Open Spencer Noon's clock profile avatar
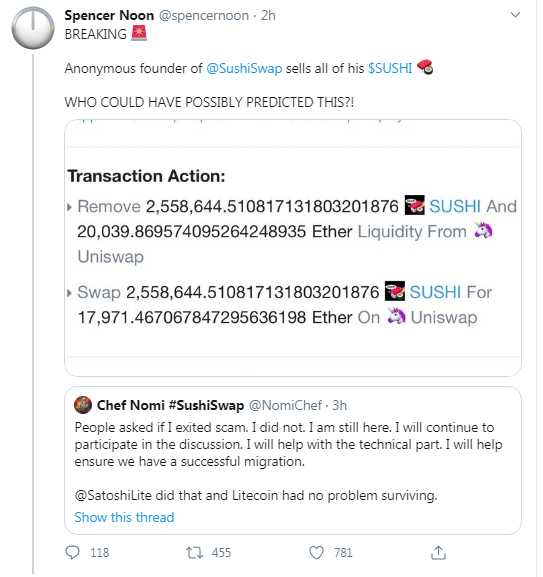Image resolution: width=543 pixels, height=577 pixels. [x=33, y=28]
